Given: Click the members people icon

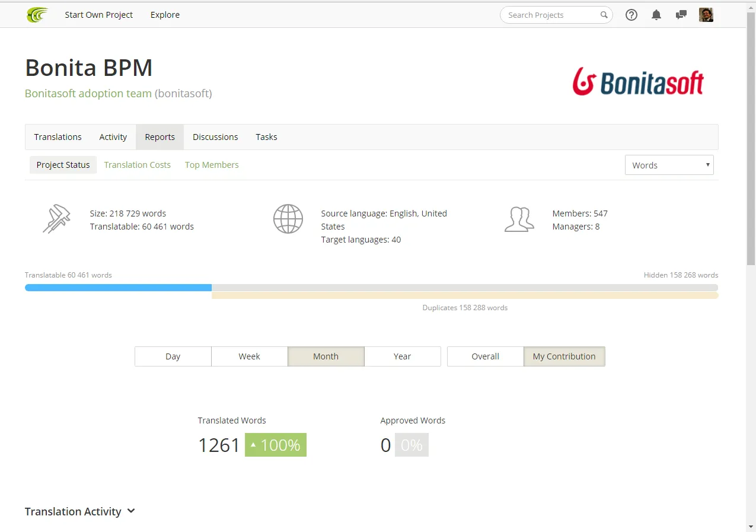Looking at the screenshot, I should 519,219.
